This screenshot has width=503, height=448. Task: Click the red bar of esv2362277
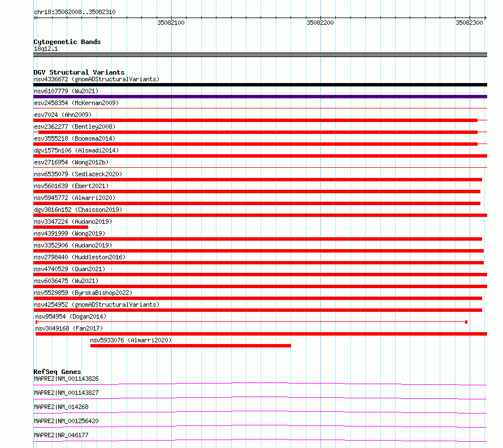click(258, 132)
